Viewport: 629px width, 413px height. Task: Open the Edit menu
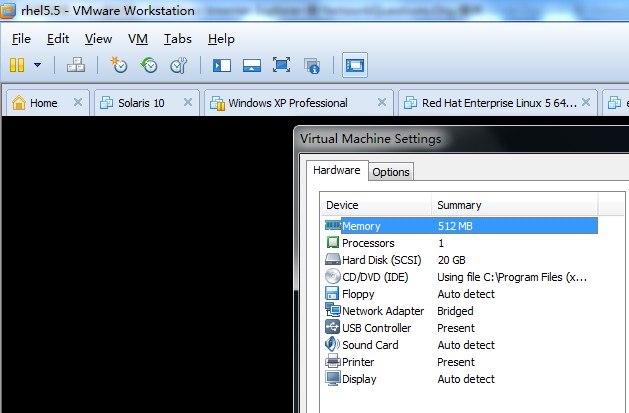coord(58,39)
